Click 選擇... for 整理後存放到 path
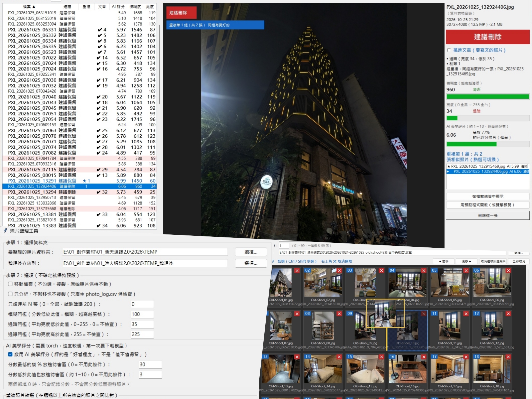 (251, 263)
